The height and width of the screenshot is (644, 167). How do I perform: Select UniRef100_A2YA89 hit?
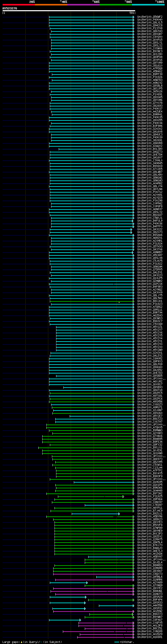click(150, 582)
